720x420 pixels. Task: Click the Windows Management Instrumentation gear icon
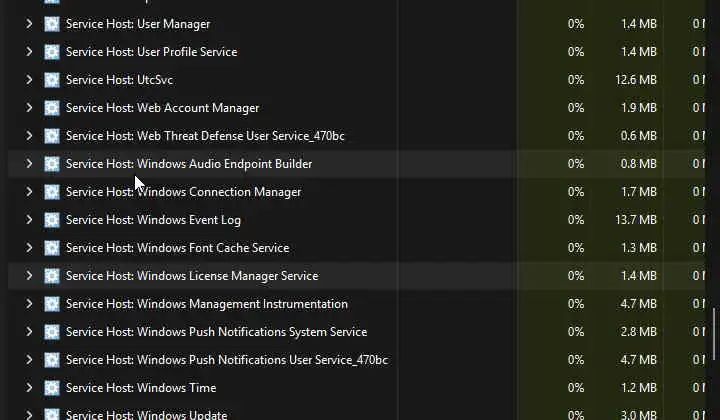coord(52,304)
